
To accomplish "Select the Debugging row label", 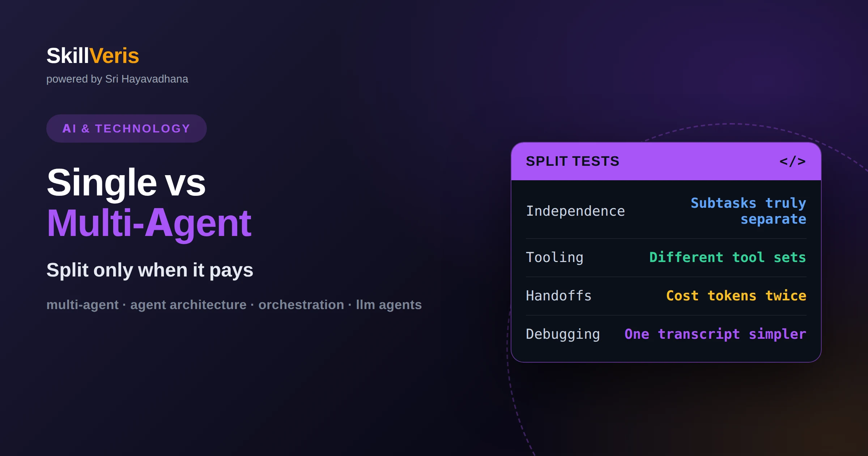I will [563, 334].
